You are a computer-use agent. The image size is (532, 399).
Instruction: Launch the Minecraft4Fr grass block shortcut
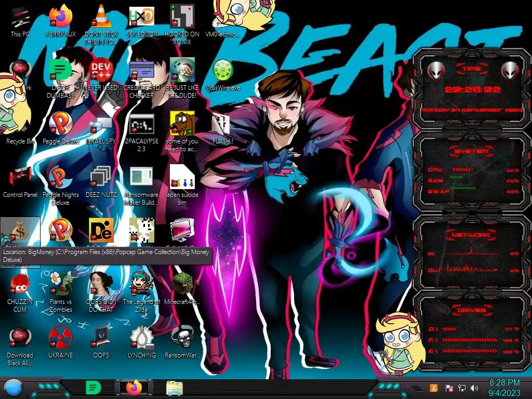point(182,289)
